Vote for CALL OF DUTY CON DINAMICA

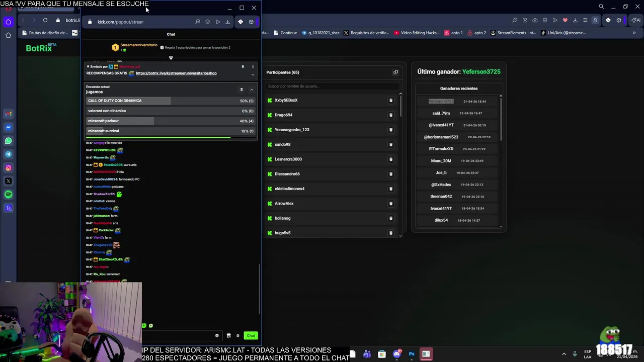[171, 101]
